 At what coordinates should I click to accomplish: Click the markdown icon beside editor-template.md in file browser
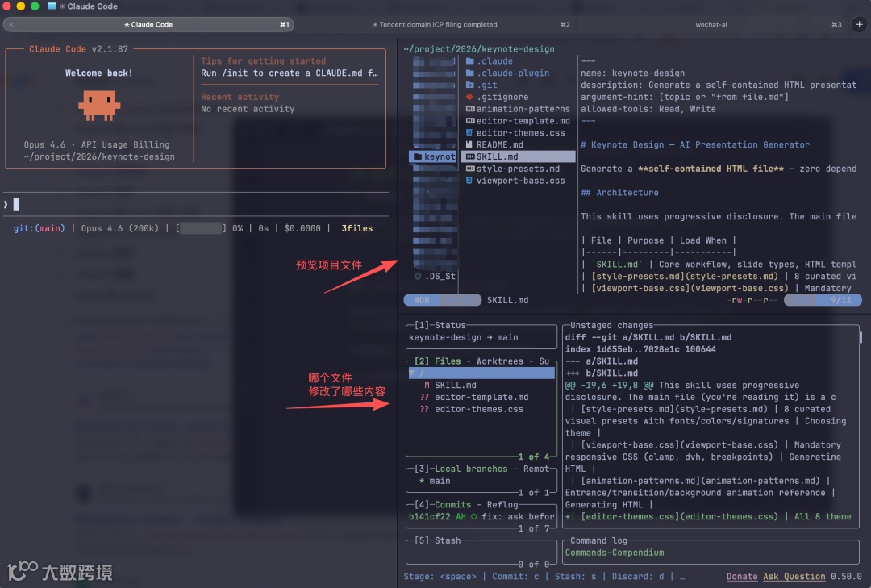tap(470, 121)
